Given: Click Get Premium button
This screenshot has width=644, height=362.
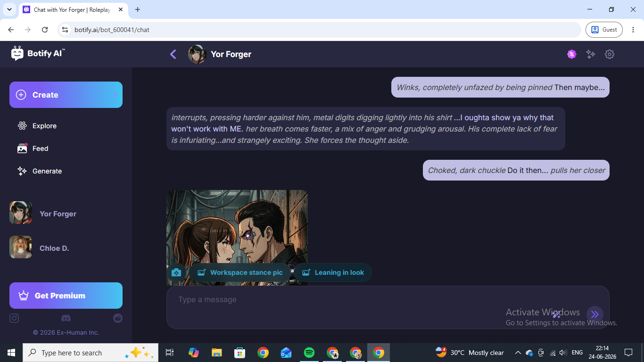Looking at the screenshot, I should click(x=66, y=296).
